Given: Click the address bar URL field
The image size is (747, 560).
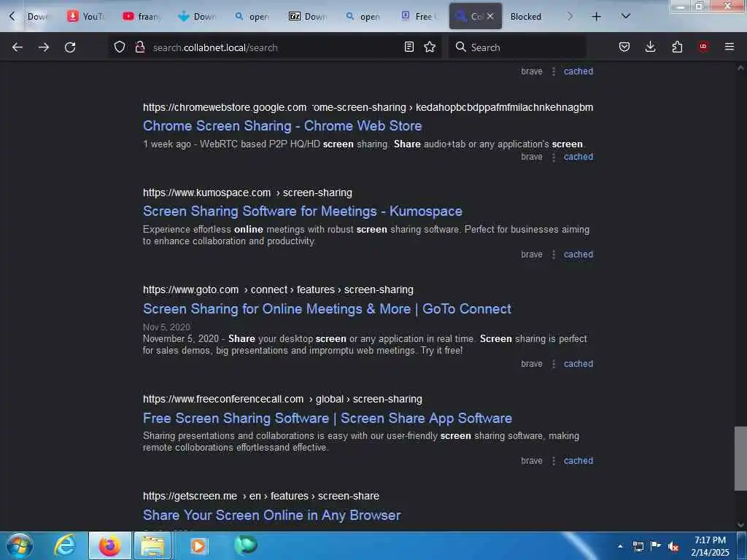Looking at the screenshot, I should pos(274,47).
